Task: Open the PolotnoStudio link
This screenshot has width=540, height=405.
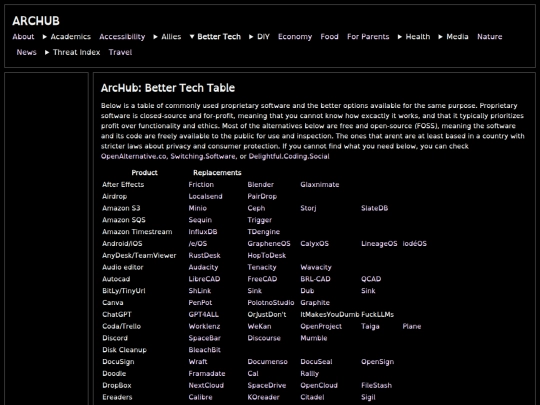Action: pyautogui.click(x=271, y=303)
